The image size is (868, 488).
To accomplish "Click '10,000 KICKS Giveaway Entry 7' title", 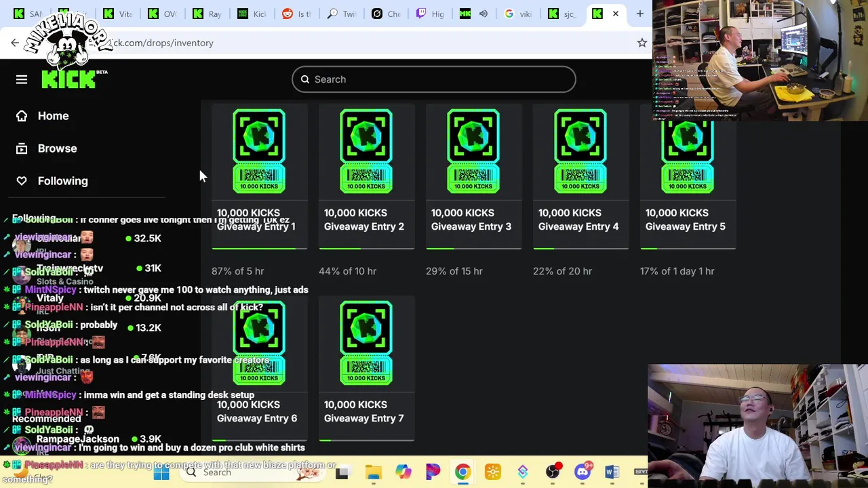I will click(x=364, y=411).
